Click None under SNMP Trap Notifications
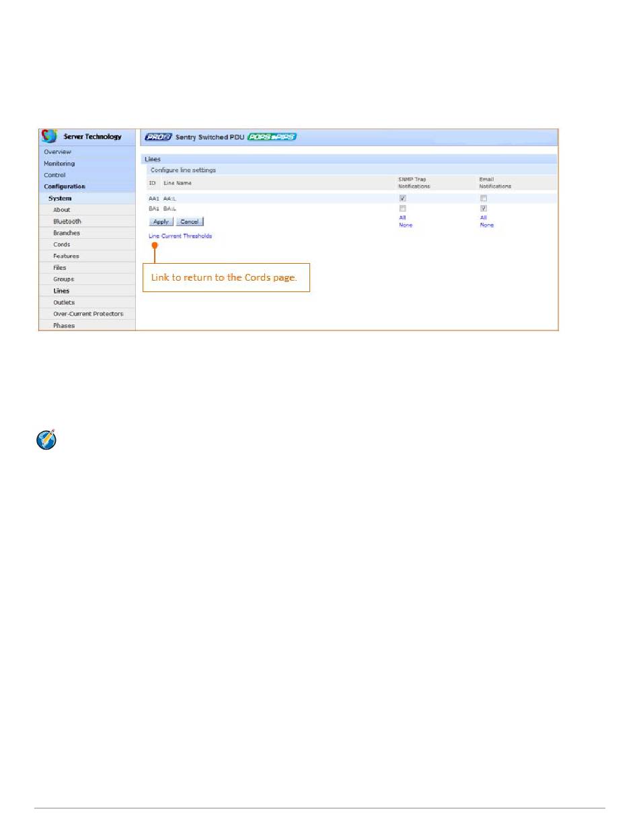The image size is (639, 840). 406,225
